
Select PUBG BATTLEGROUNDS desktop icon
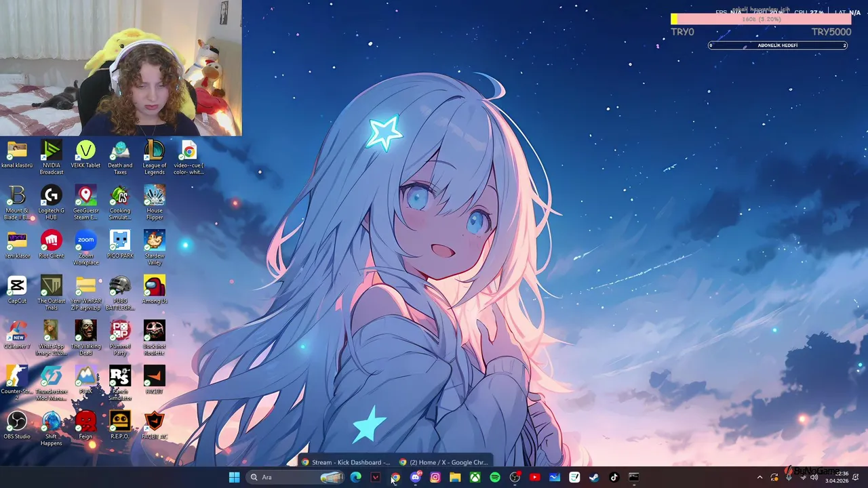pyautogui.click(x=120, y=293)
